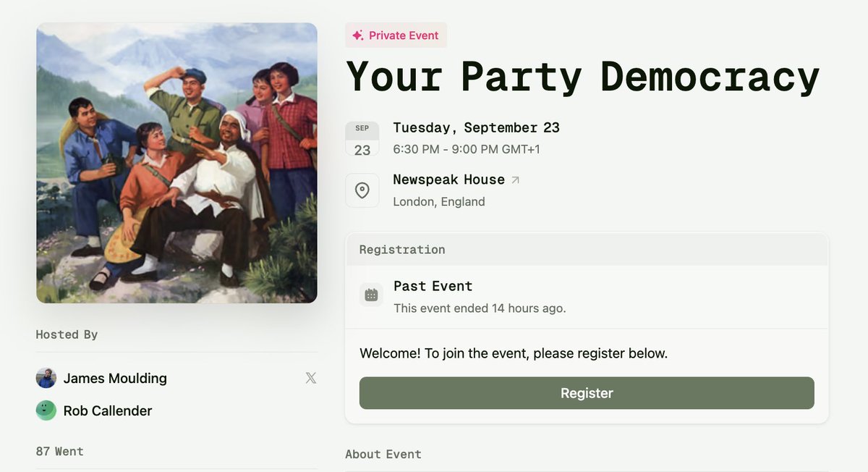Image resolution: width=868 pixels, height=472 pixels.
Task: Click the sparkle icon in Private Event badge
Action: (x=357, y=35)
